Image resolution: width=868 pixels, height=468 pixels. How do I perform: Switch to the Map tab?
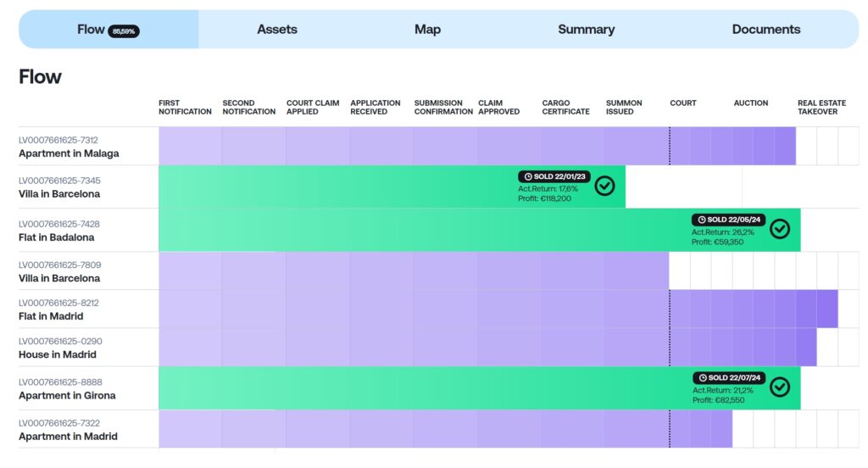427,30
